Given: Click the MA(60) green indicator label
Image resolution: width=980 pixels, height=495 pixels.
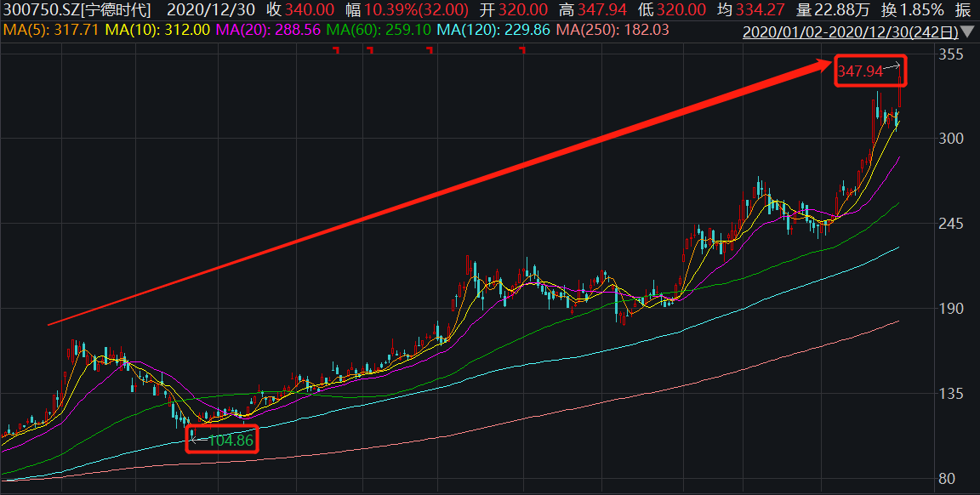Looking at the screenshot, I should pyautogui.click(x=379, y=30).
